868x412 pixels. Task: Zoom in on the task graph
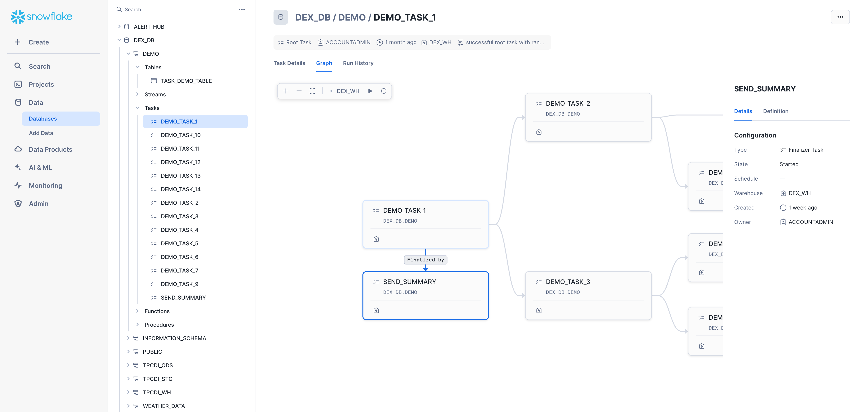[x=285, y=91]
